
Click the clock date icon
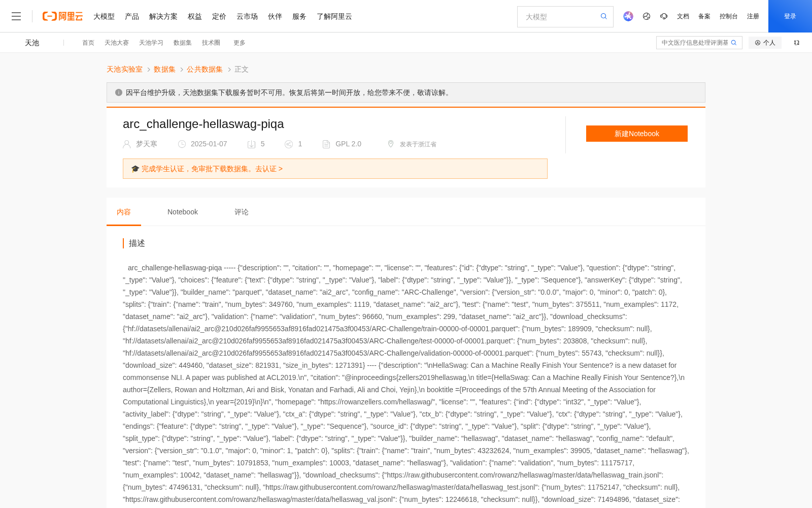click(x=182, y=144)
